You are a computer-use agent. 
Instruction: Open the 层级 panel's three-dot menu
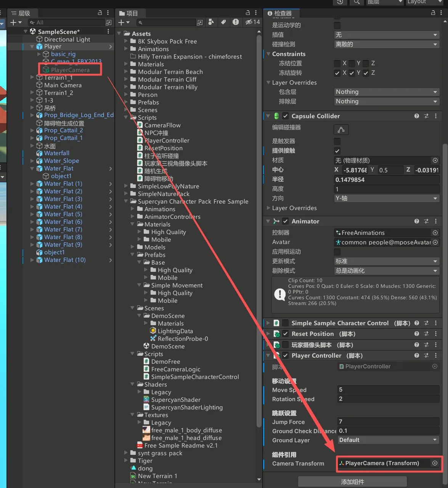coord(108,13)
